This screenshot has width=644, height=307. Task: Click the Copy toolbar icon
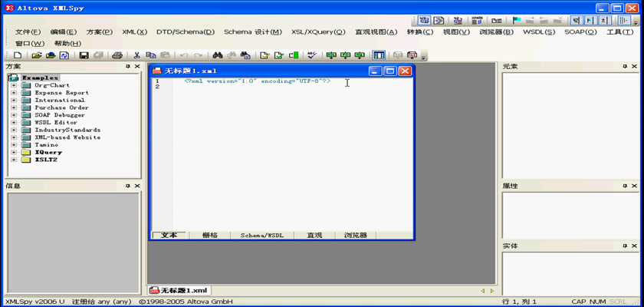click(151, 55)
